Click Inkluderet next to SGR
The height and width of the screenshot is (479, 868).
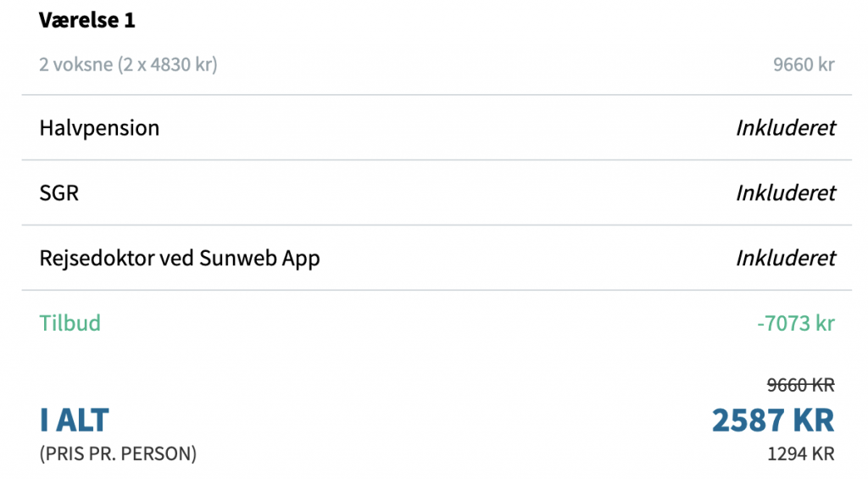[786, 192]
